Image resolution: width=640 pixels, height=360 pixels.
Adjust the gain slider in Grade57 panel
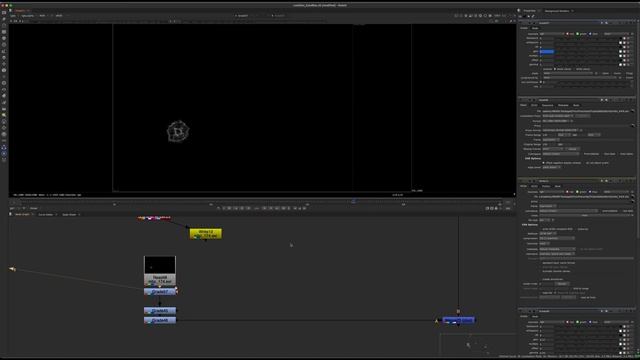coord(586,51)
